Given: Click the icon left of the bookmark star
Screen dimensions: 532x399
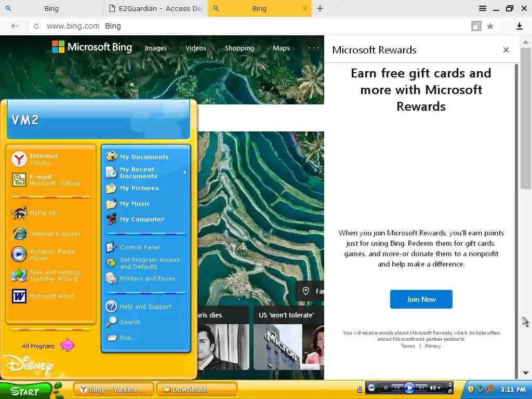Looking at the screenshot, I should tap(476, 26).
